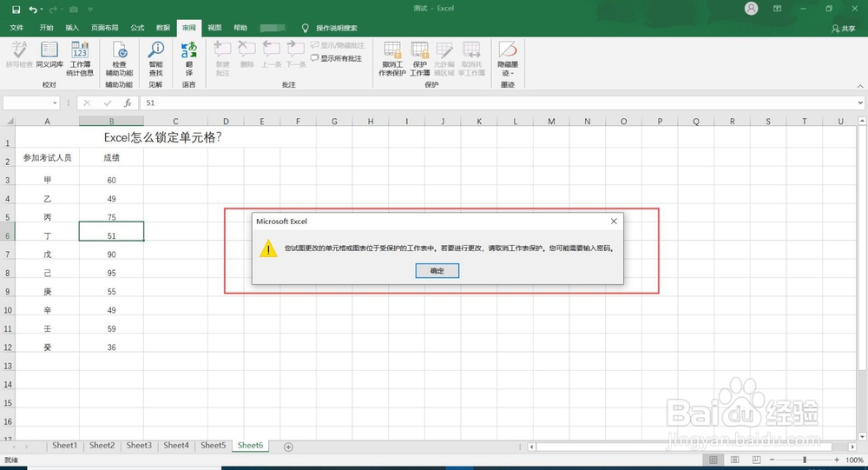The height and width of the screenshot is (470, 868).
Task: Open the 智能查找 smart lookup tool
Action: tap(155, 58)
